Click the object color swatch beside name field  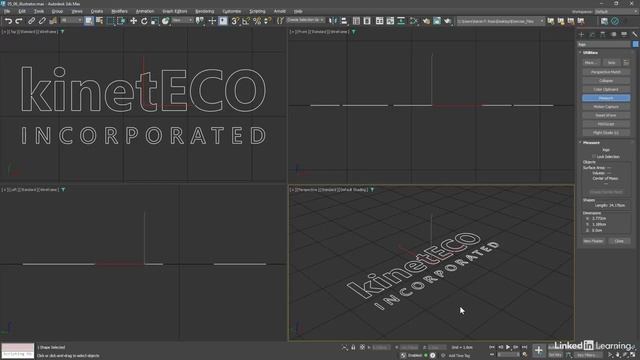point(636,44)
